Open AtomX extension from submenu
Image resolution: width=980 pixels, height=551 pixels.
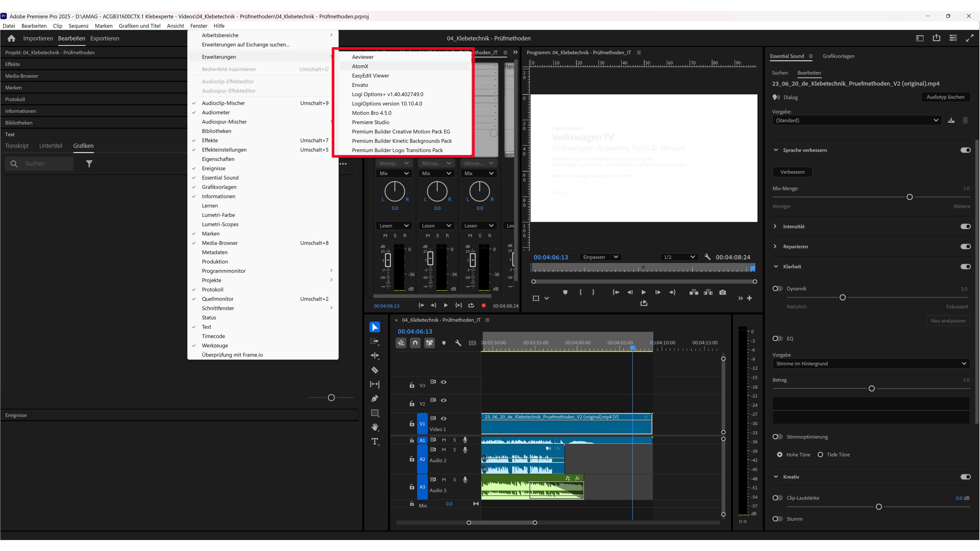point(360,66)
